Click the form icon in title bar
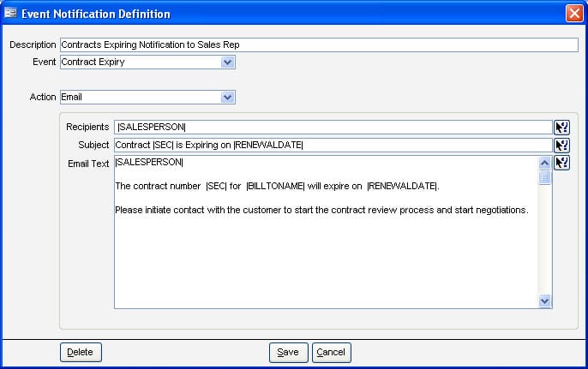The height and width of the screenshot is (369, 588). pos(10,13)
